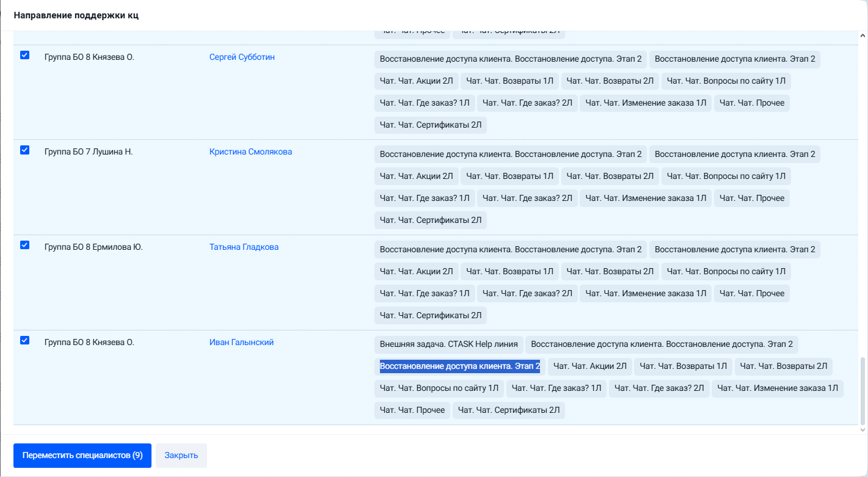Click Чат. Чат. Вопросы по сайту 1Л in Субботин row
The image size is (868, 477).
click(x=726, y=81)
